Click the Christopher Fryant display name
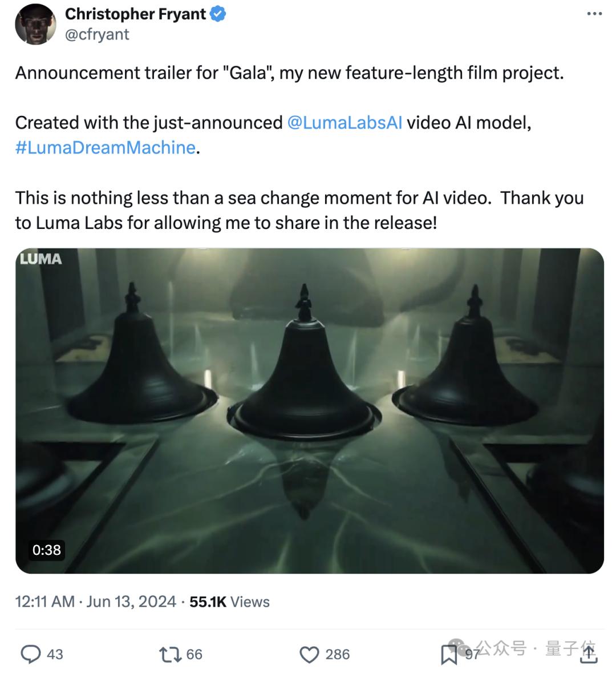The image size is (616, 673). pyautogui.click(x=136, y=14)
